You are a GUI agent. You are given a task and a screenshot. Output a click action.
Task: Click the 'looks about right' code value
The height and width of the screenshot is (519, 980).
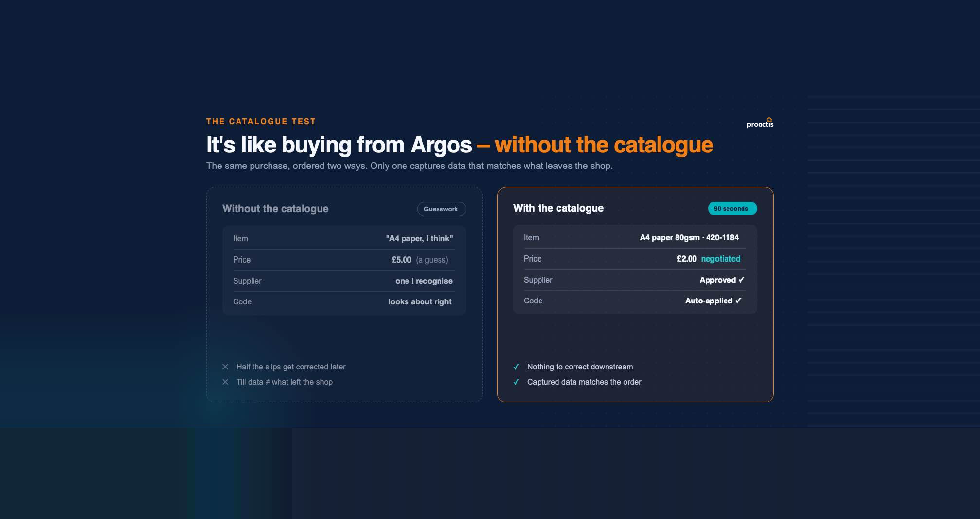420,301
